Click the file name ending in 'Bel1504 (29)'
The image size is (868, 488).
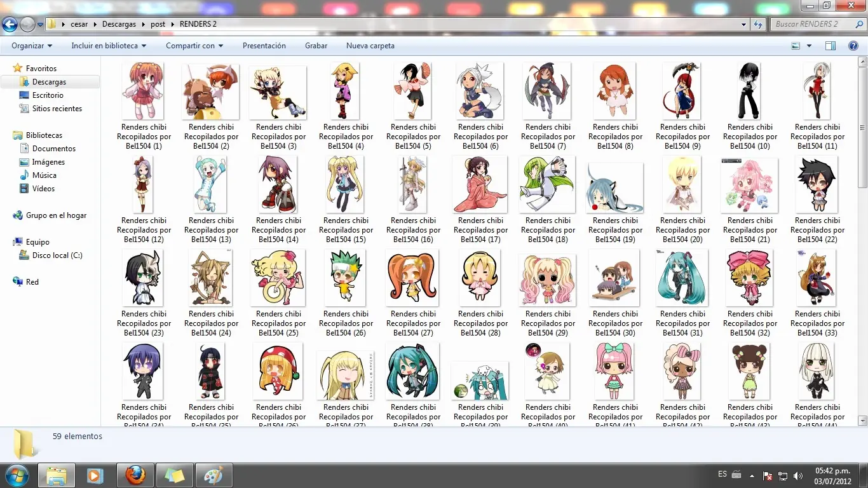tap(548, 323)
